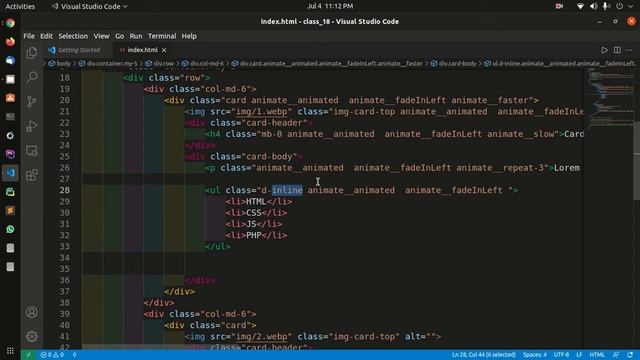The width and height of the screenshot is (640, 360).
Task: Open the Wi-Fi network indicator
Action: (580, 6)
